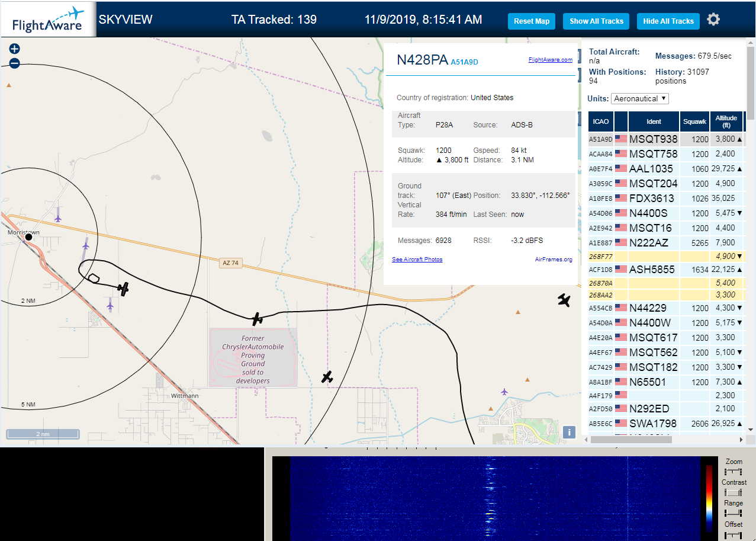Select the MSQT182 row

pyautogui.click(x=666, y=367)
